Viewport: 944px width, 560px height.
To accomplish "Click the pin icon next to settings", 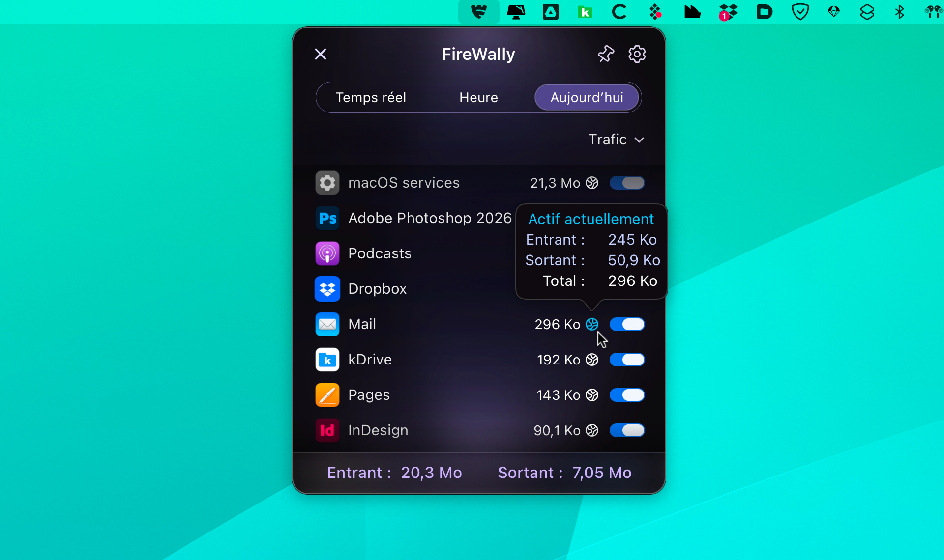I will click(x=606, y=54).
